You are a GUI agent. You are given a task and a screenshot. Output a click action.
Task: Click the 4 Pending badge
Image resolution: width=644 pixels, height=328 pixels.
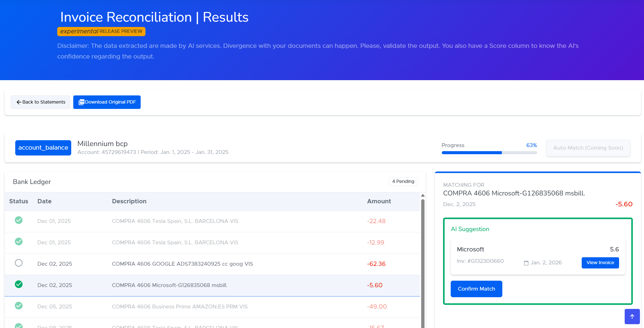pos(403,181)
